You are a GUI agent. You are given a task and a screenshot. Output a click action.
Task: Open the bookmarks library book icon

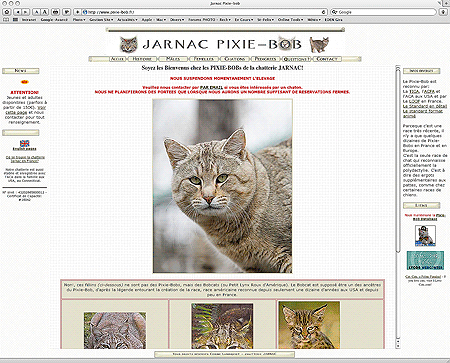(x=6, y=20)
